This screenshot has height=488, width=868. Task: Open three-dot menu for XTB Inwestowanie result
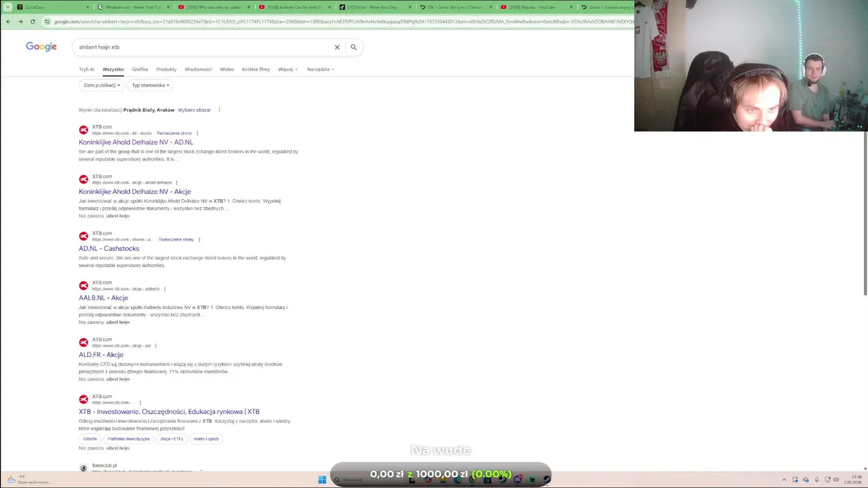(140, 403)
